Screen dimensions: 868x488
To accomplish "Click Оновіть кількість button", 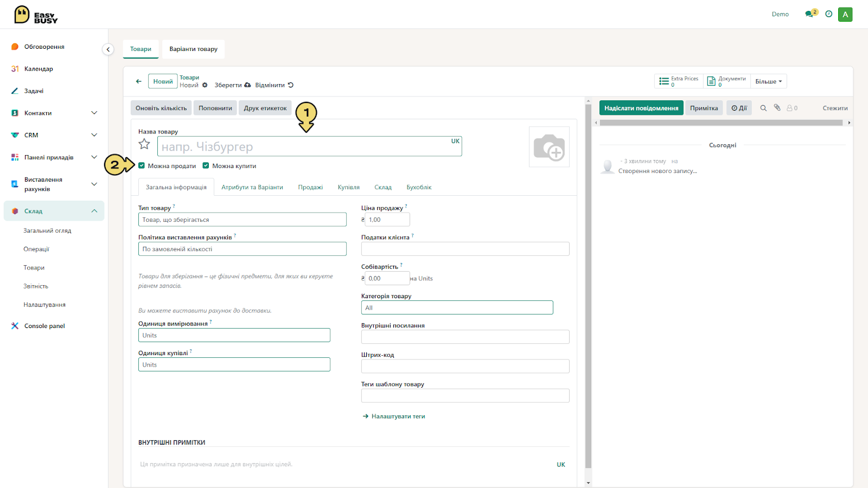I will (161, 108).
